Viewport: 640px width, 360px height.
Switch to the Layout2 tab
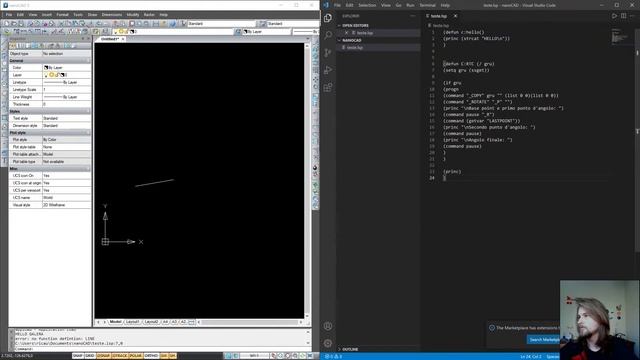tap(151, 322)
